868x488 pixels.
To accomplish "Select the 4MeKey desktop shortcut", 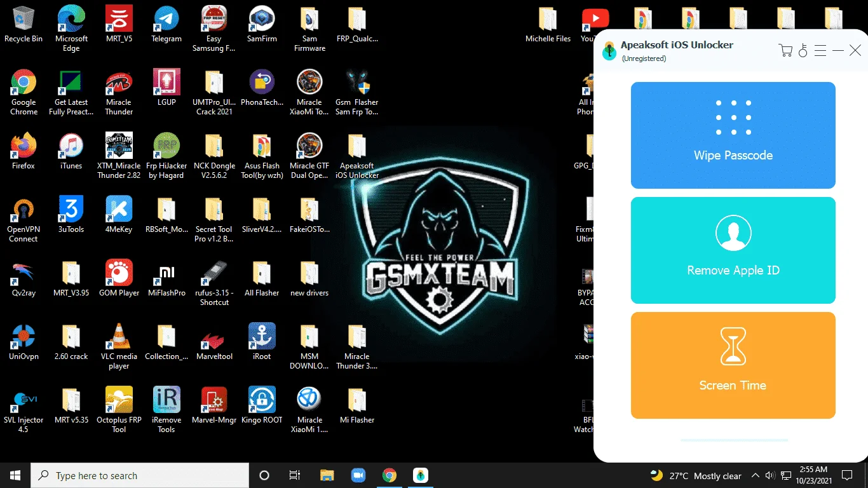I will [119, 215].
